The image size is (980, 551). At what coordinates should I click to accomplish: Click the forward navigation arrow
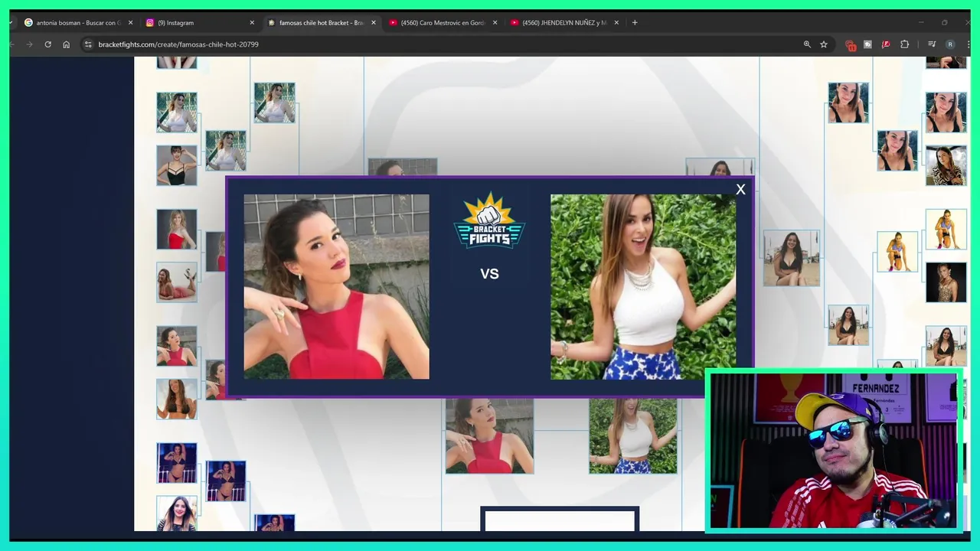coord(29,44)
